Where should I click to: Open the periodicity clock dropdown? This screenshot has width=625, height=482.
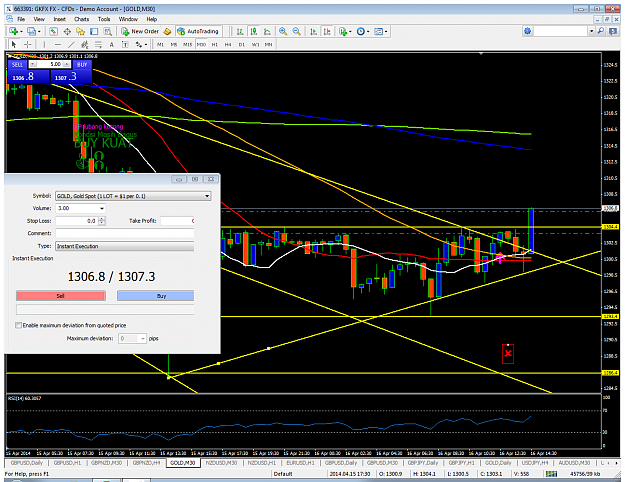click(363, 31)
